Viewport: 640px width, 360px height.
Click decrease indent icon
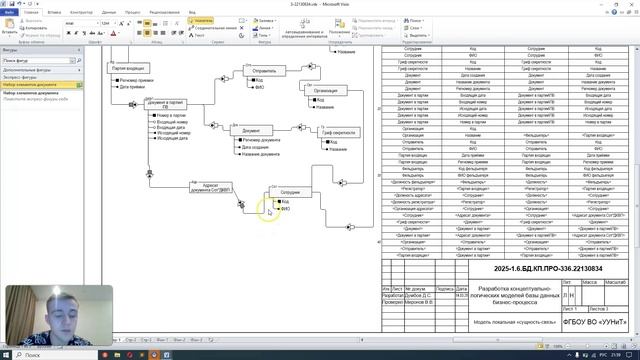coord(173,33)
